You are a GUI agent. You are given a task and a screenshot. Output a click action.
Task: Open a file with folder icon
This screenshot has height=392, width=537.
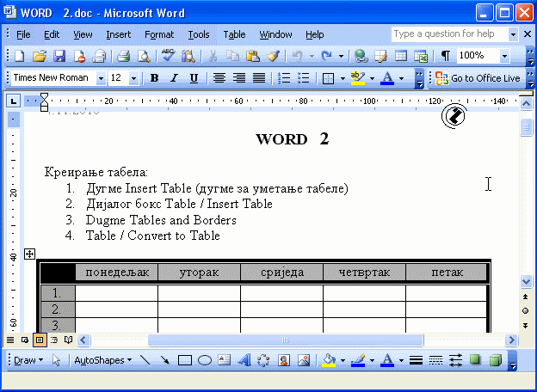[40, 56]
